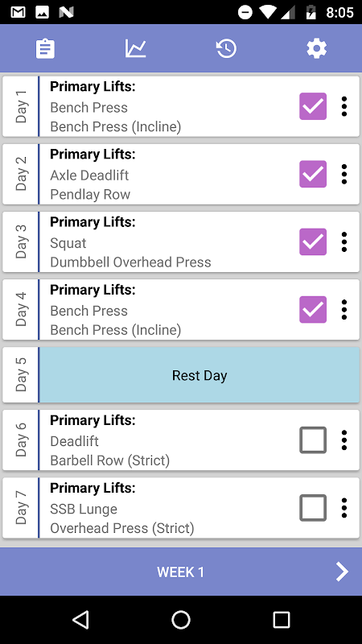Open Day 1 Bench Press workout
The image size is (362, 644).
pyautogui.click(x=181, y=106)
